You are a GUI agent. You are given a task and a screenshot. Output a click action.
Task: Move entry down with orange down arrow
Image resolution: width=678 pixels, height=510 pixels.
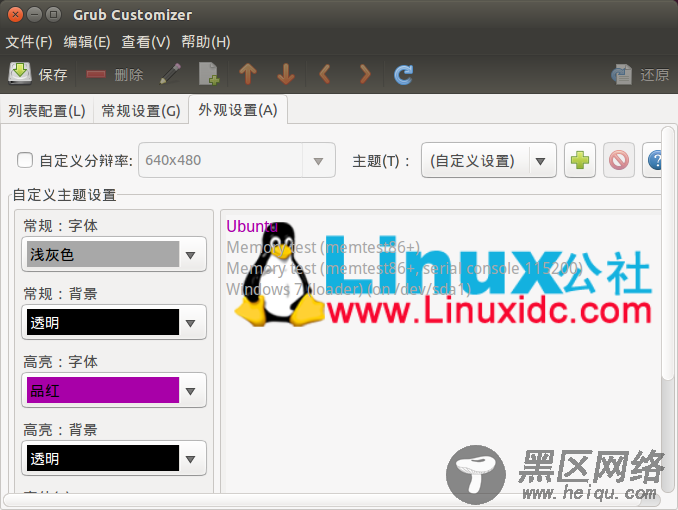[286, 74]
